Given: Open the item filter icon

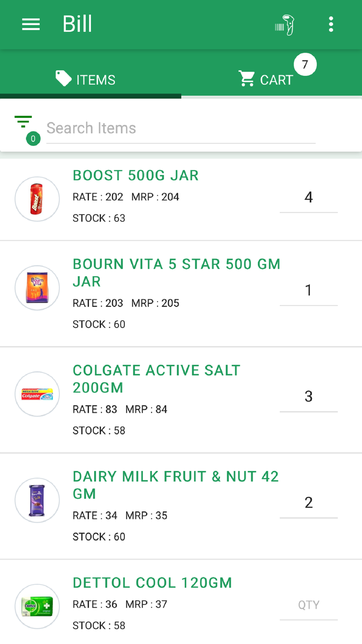Looking at the screenshot, I should 24,122.
